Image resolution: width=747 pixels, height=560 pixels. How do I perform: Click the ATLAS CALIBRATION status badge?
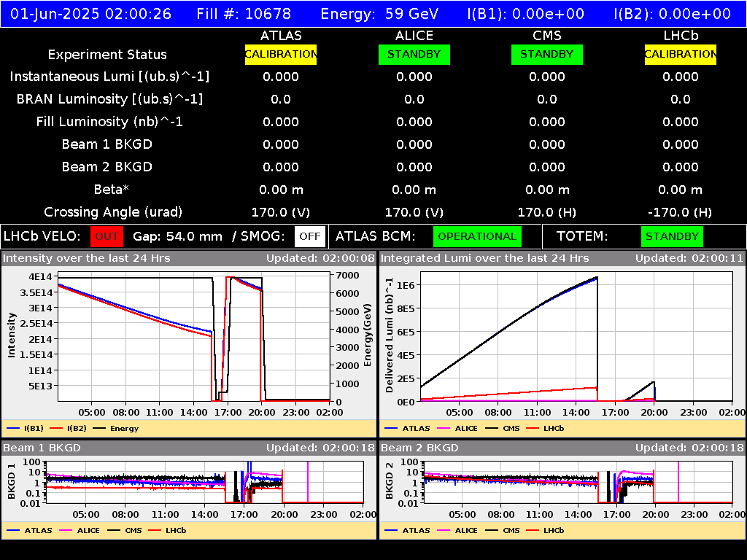[x=281, y=54]
